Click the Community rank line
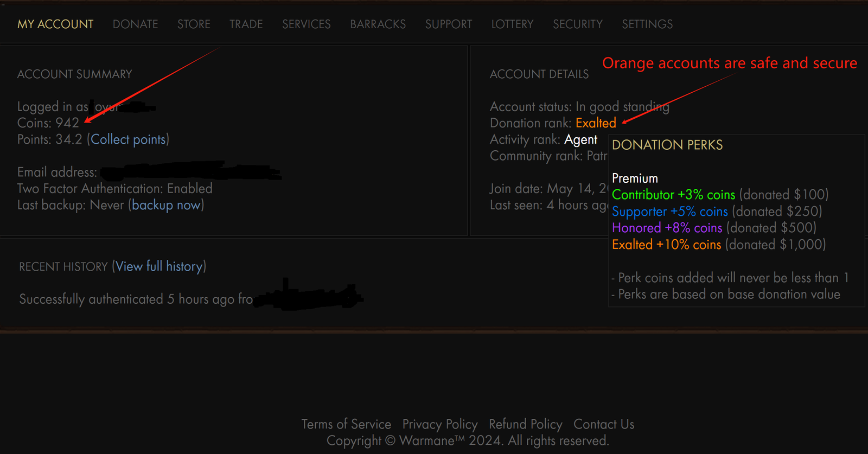 pyautogui.click(x=548, y=156)
